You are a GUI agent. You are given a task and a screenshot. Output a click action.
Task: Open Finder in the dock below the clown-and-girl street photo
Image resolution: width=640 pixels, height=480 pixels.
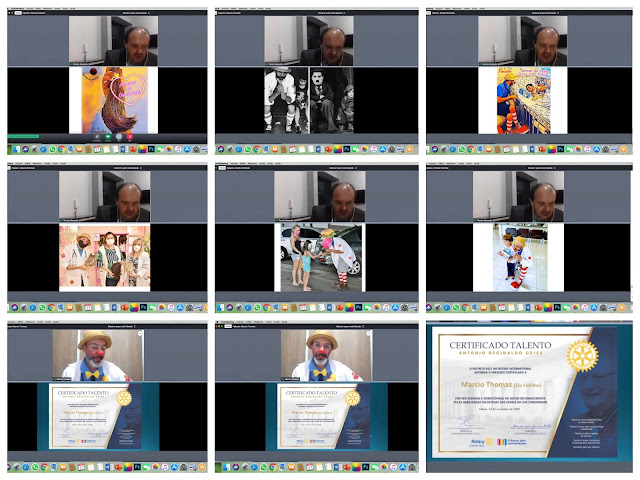click(x=219, y=307)
